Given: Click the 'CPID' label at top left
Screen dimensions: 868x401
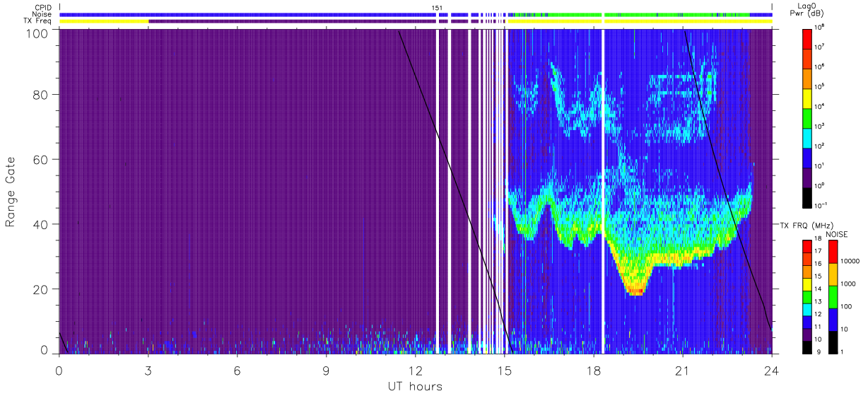Looking at the screenshot, I should (44, 8).
